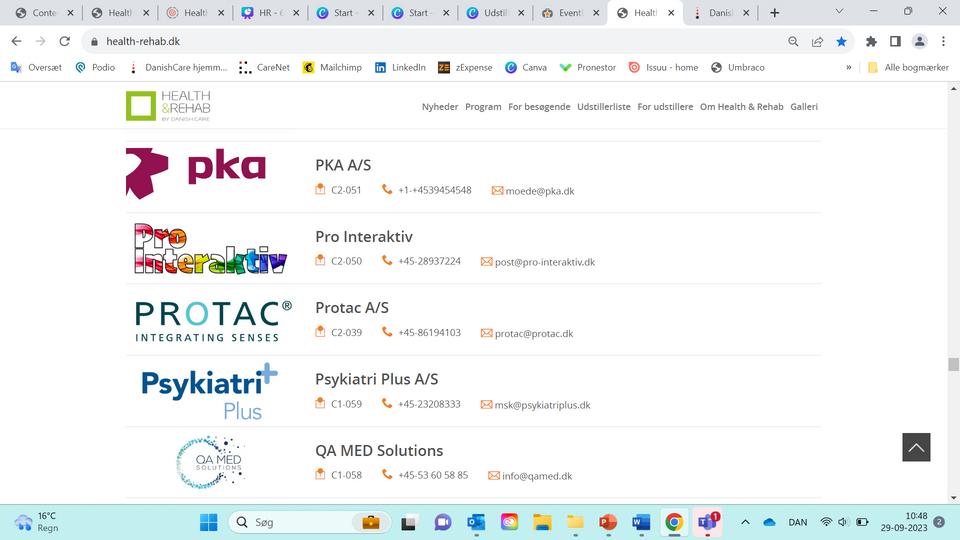Screen dimensions: 960x540
Task: Click phone icon beside +45-23208333
Action: click(x=387, y=403)
